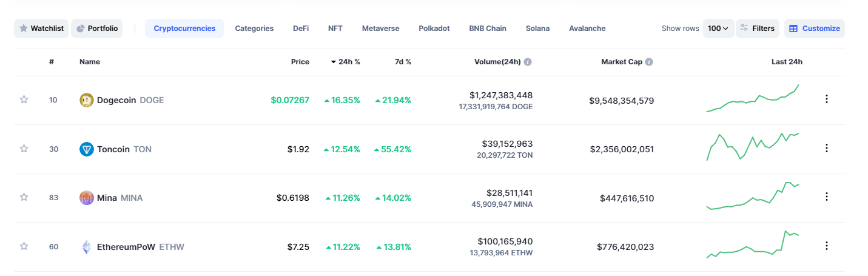Image resolution: width=868 pixels, height=276 pixels.
Task: Toggle the watchlist star for Toncoin
Action: point(24,149)
